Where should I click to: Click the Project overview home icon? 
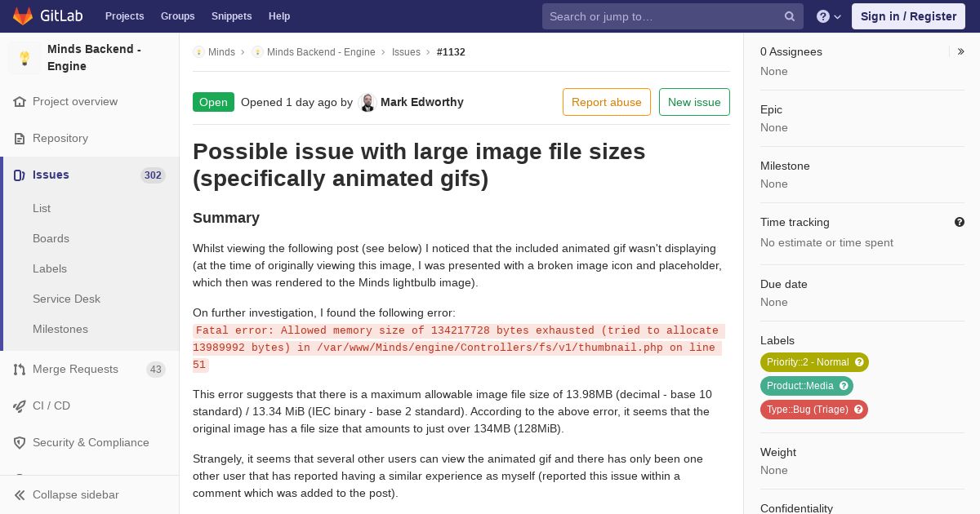pos(20,102)
